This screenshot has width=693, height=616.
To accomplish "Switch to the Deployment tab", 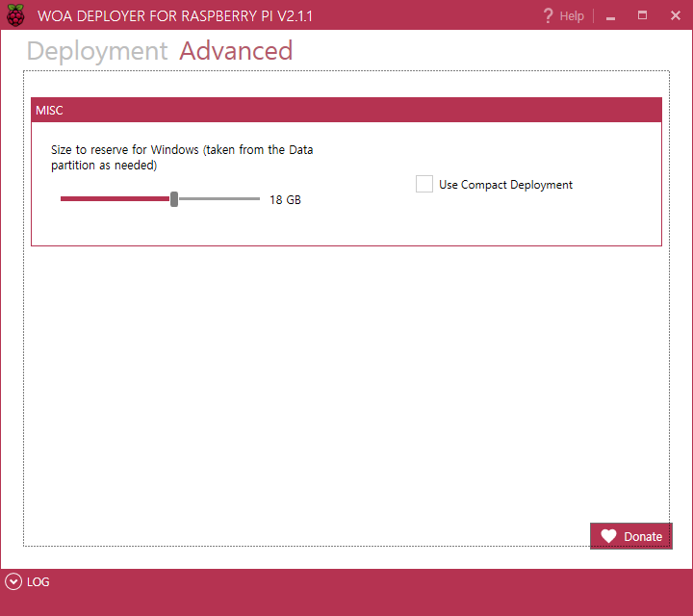I will tap(97, 50).
